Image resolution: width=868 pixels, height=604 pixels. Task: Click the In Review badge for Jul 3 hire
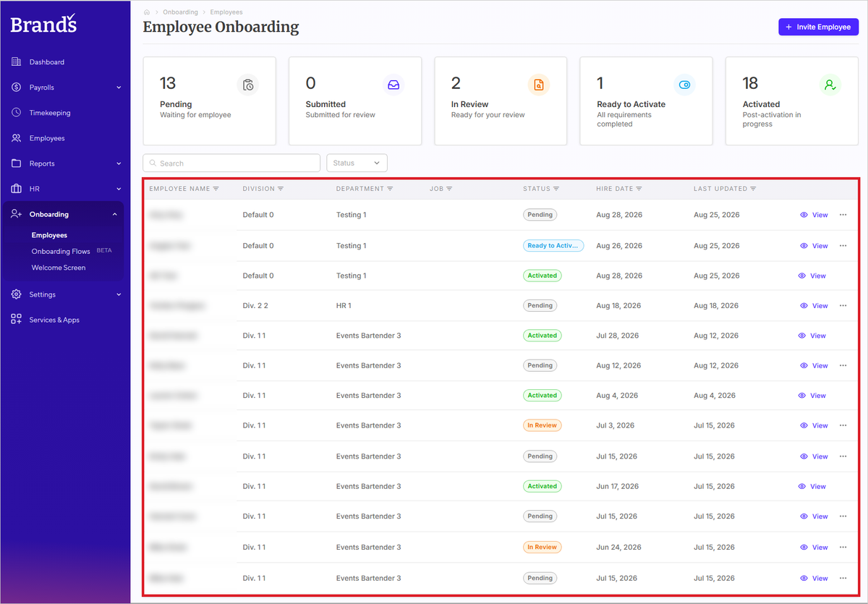[x=542, y=425]
